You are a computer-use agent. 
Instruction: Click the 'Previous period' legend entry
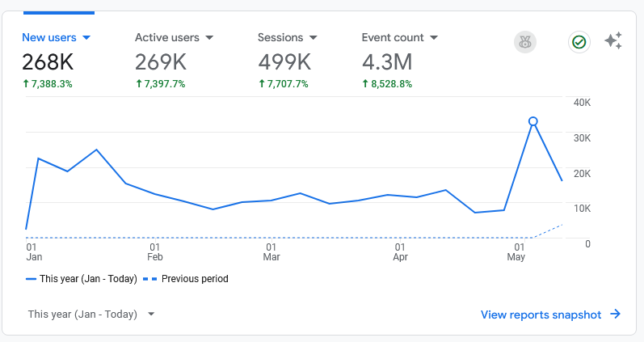(186, 279)
